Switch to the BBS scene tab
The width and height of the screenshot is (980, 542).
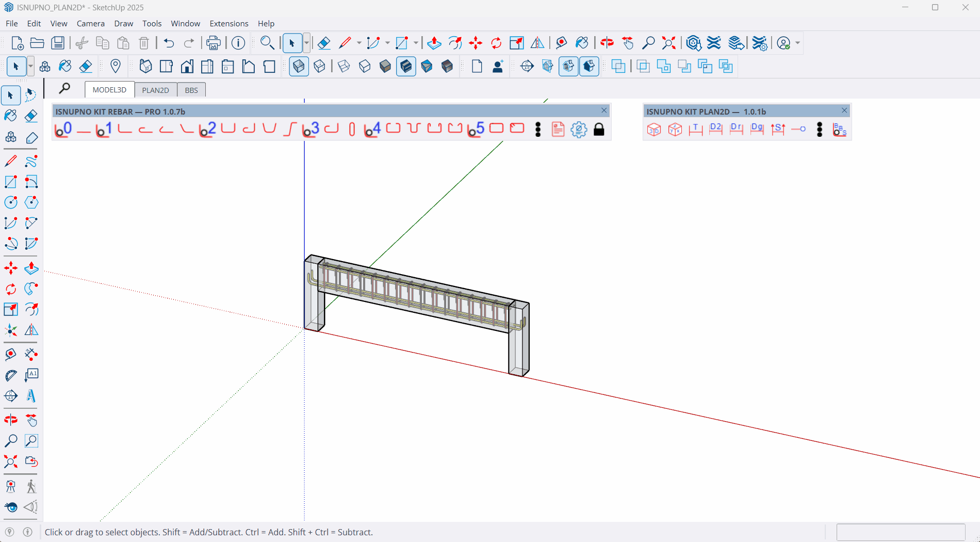coord(191,90)
